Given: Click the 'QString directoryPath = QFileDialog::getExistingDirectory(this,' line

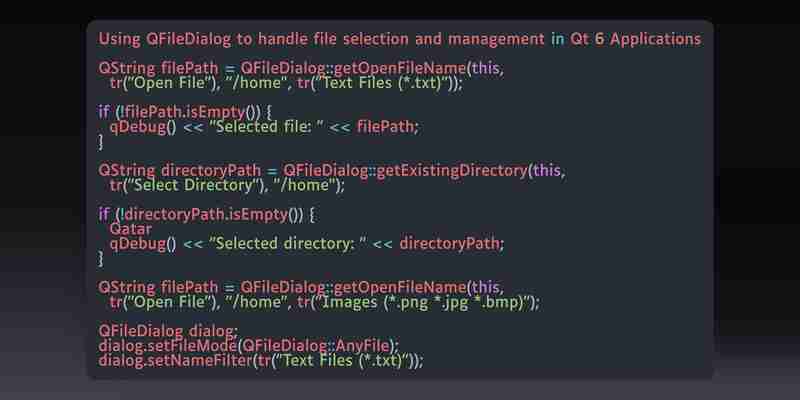Looking at the screenshot, I should point(332,171).
